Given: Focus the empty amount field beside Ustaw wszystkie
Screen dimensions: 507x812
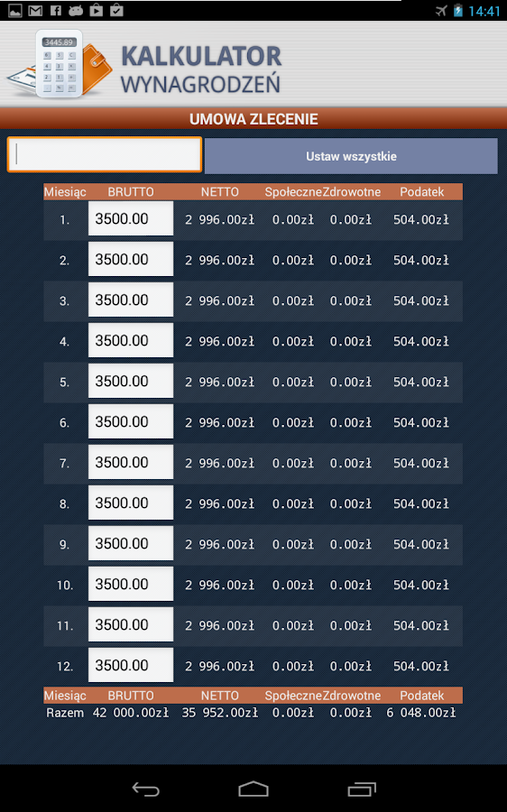Looking at the screenshot, I should 104,154.
